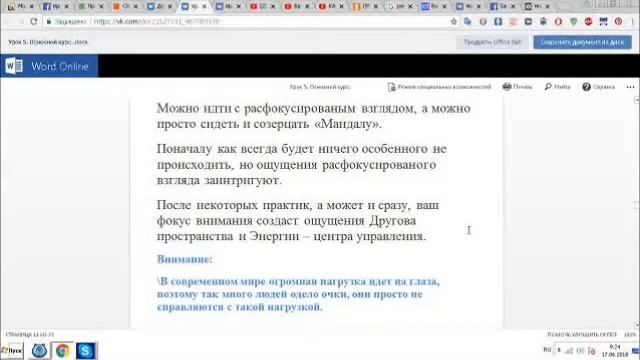Enable accessibility mode (Режим специальных возможностей)
Viewport: 640px width, 360px height.
(x=439, y=87)
